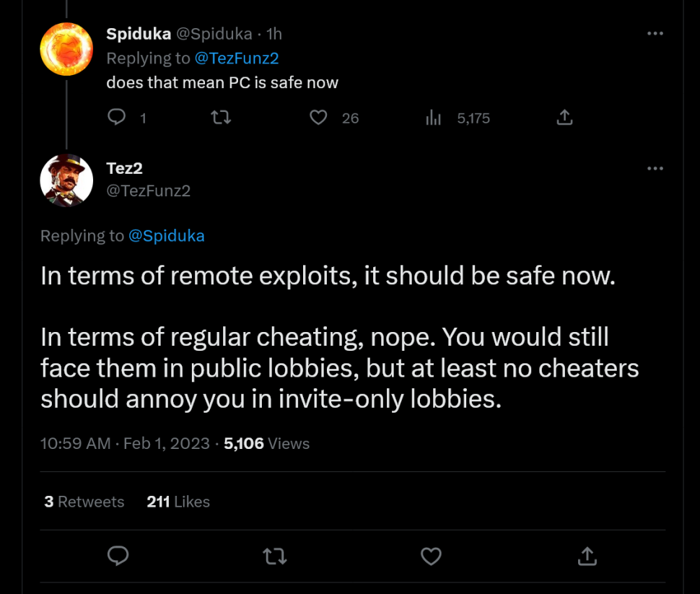Like Tez2's tweet with the heart icon
This screenshot has height=594, width=700.
pyautogui.click(x=431, y=555)
